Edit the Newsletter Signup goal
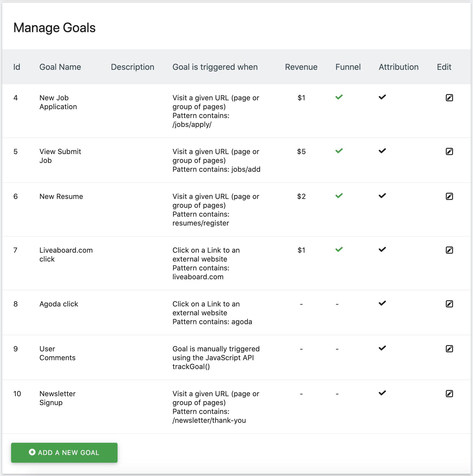Screen dimensions: 473x476 click(449, 394)
